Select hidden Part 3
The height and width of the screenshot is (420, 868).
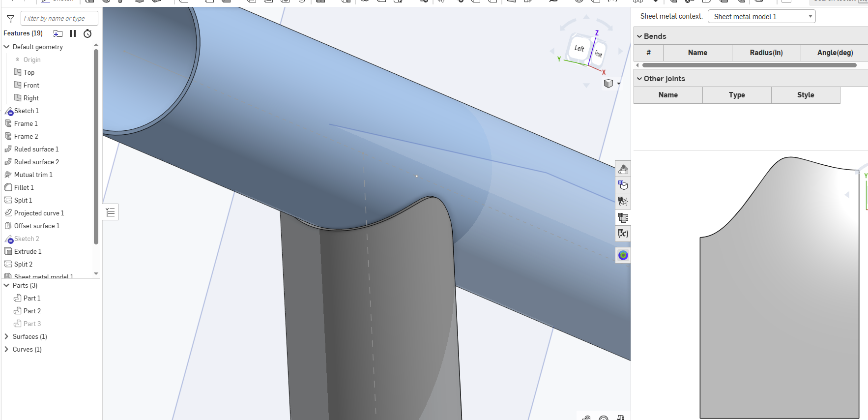coord(32,324)
